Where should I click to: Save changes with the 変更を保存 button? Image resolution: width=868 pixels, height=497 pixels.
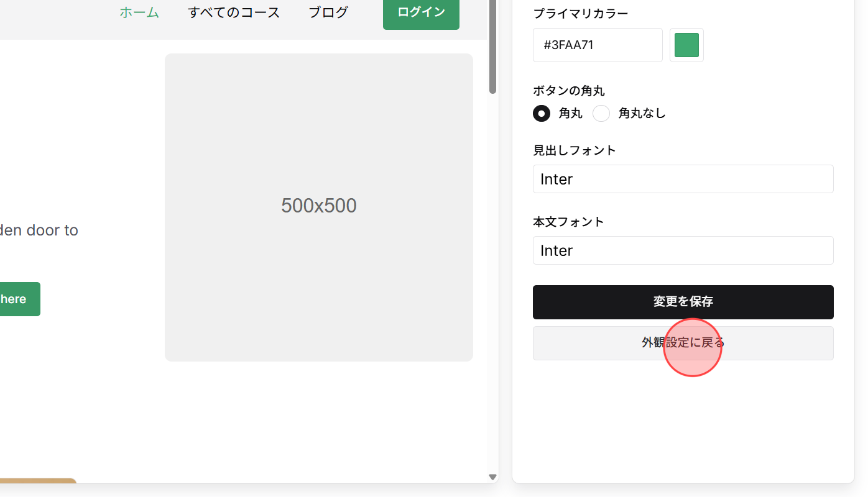pos(682,302)
